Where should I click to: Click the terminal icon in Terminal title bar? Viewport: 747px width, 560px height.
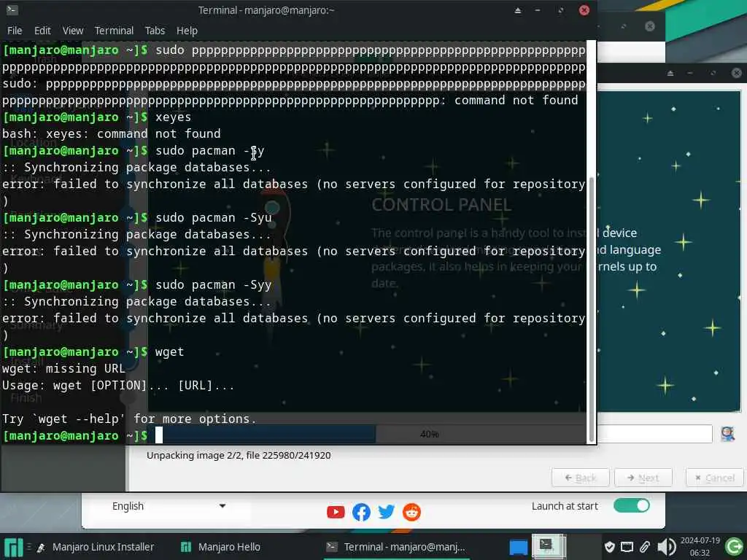click(12, 9)
